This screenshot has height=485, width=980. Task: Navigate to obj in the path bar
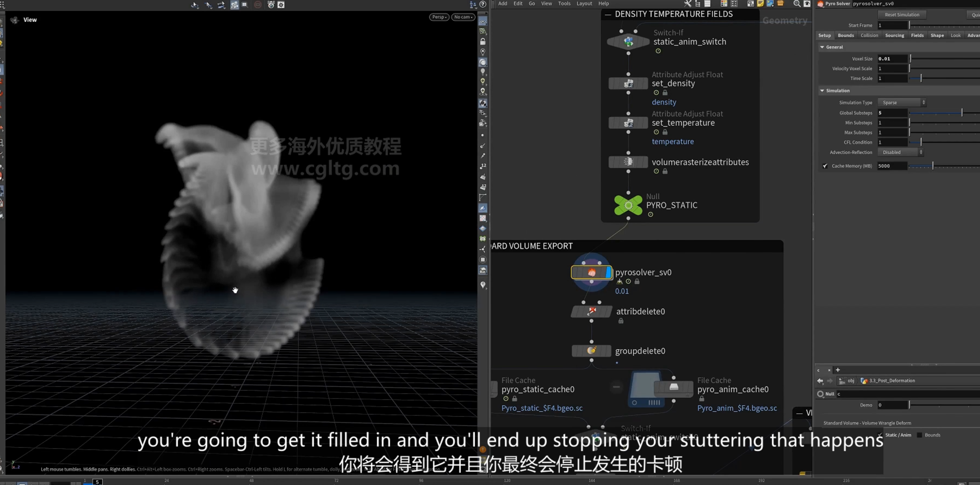coord(847,381)
